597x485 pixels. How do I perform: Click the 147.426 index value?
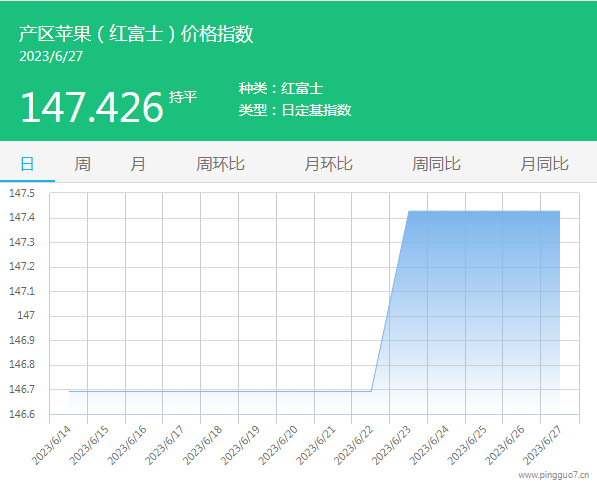tap(92, 107)
